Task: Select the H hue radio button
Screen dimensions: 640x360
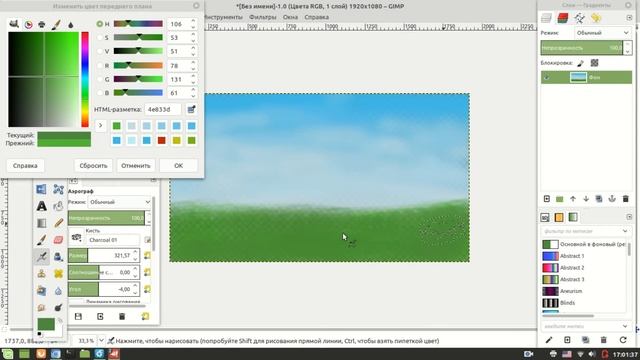Action: pos(100,24)
